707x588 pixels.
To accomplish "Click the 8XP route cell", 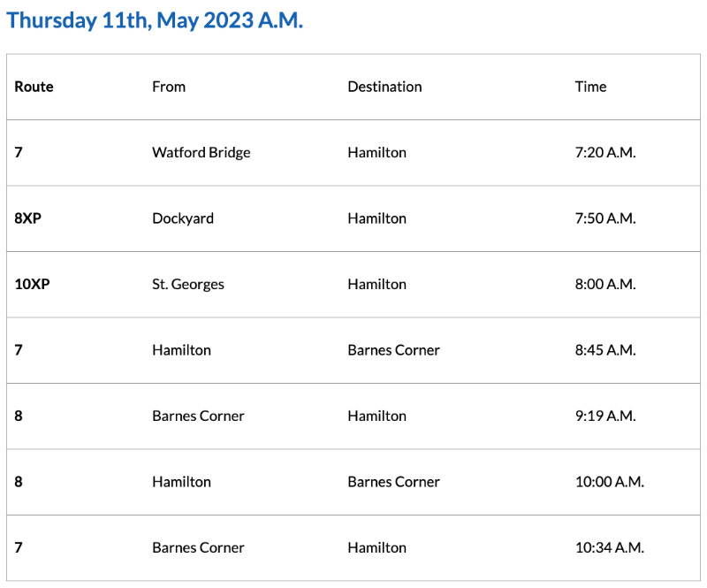I will click(27, 218).
